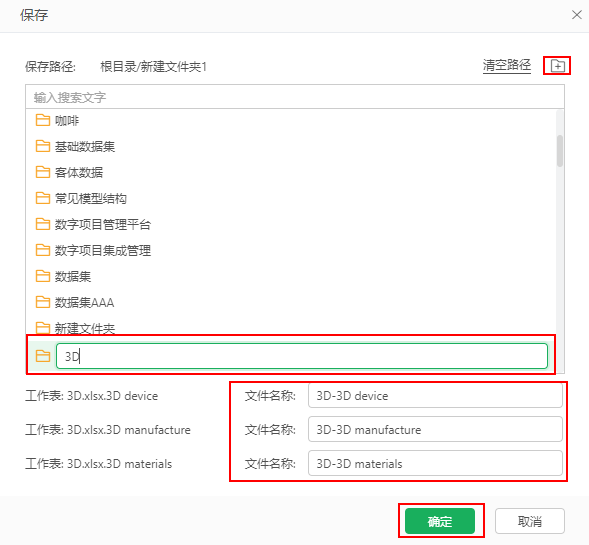Select the 常见模型结构 folder icon
589x545 pixels.
point(42,198)
